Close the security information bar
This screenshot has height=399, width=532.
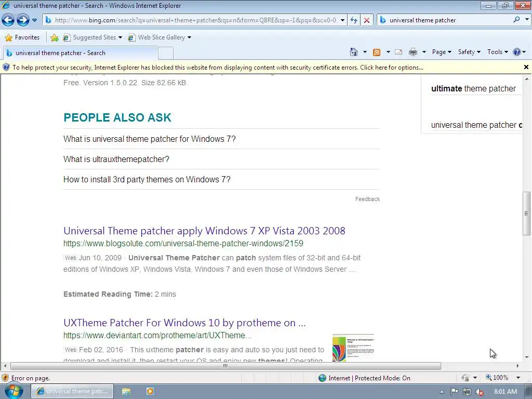click(x=526, y=67)
